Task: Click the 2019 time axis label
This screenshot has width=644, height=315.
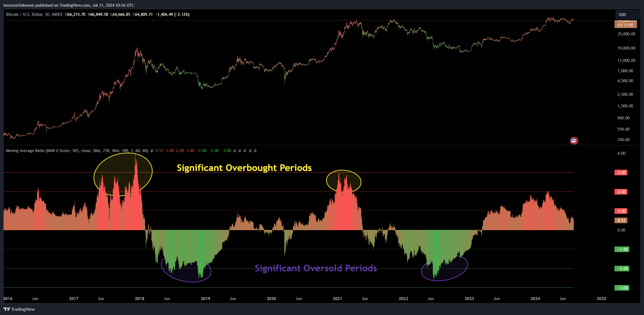Action: [206, 299]
